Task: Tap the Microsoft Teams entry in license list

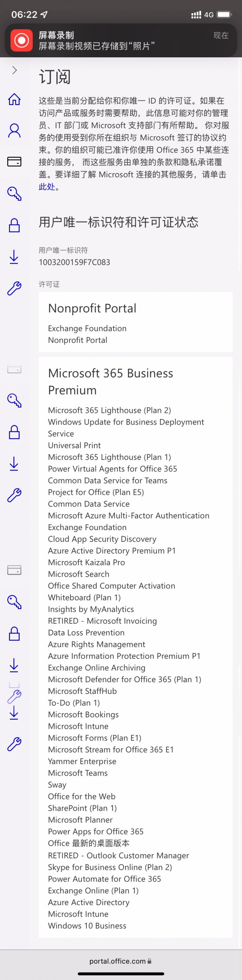Action: pos(78,773)
